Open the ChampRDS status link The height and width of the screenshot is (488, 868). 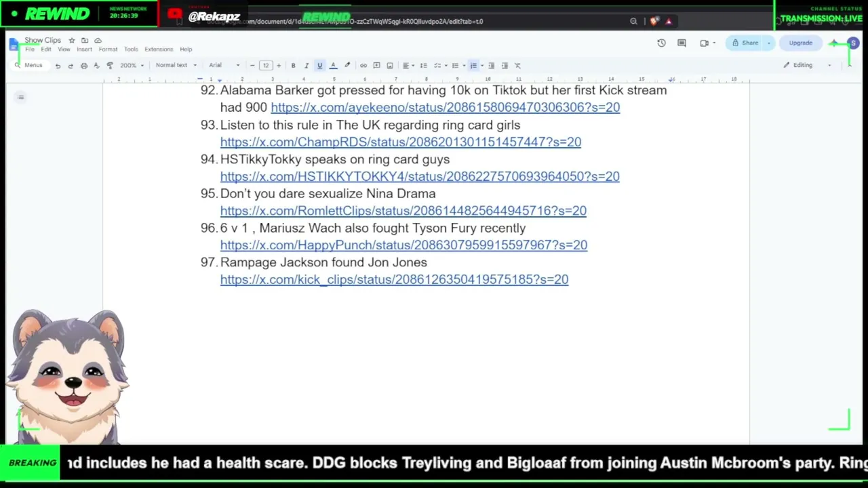[401, 142]
